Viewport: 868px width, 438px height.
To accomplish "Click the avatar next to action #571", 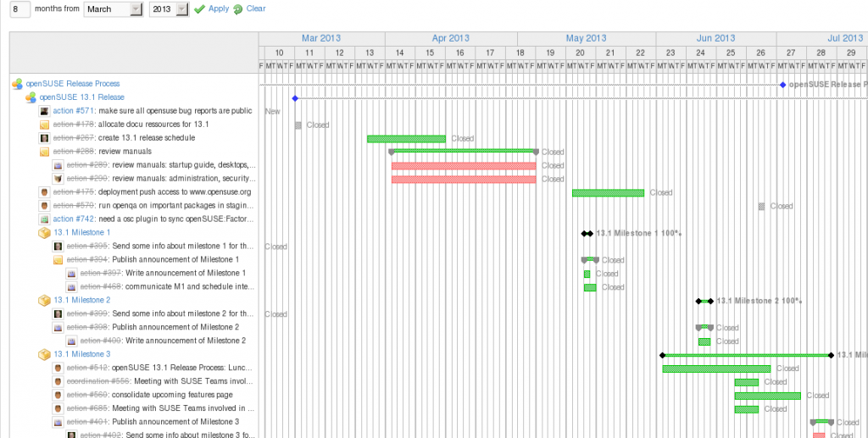I will click(x=45, y=111).
